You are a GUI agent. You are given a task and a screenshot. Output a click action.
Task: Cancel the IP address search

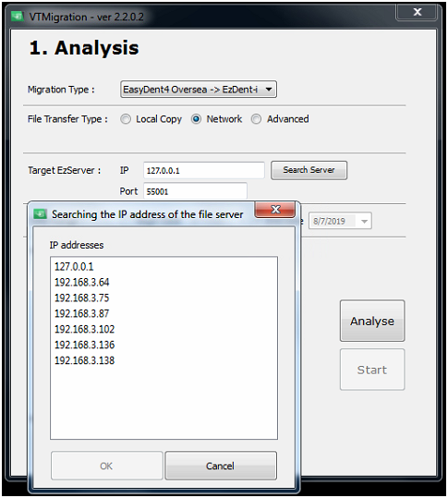[x=221, y=466]
